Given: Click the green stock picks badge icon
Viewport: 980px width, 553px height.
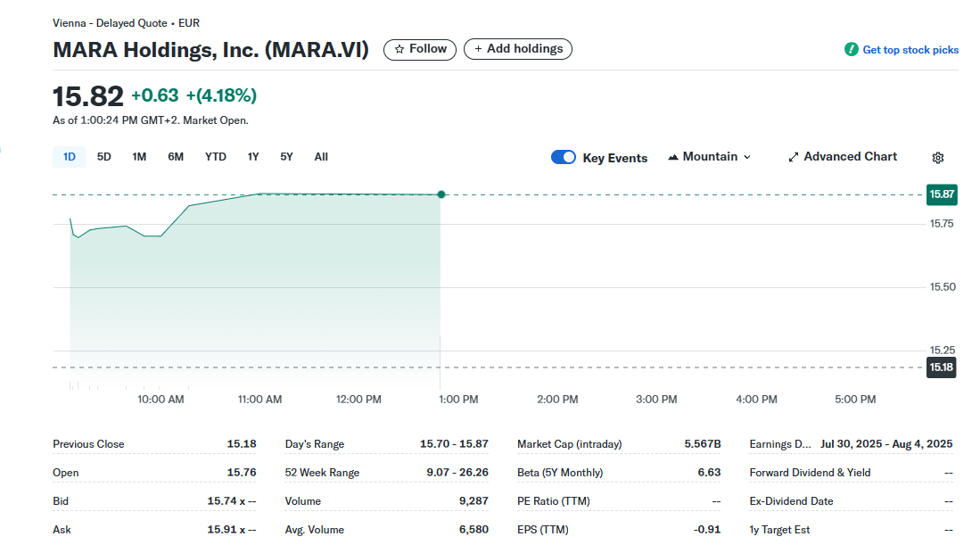Looking at the screenshot, I should pos(852,49).
